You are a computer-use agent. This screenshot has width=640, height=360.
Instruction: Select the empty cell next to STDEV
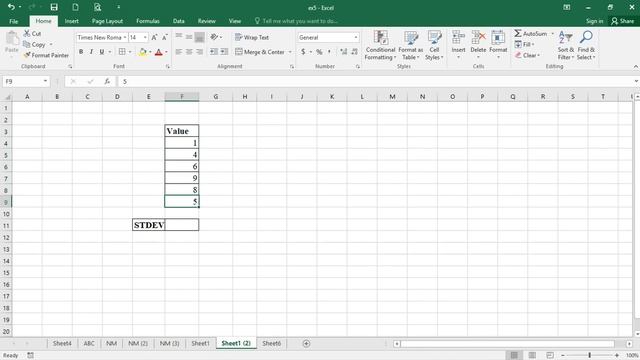coord(182,225)
